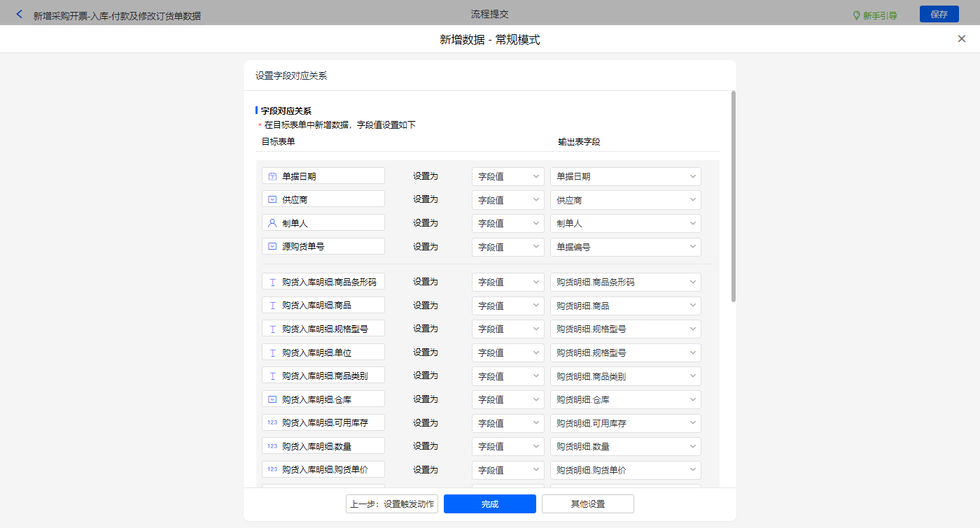Open the 字段值 dropdown in the 单据日期 row
Viewport: 980px width, 528px height.
tap(507, 177)
